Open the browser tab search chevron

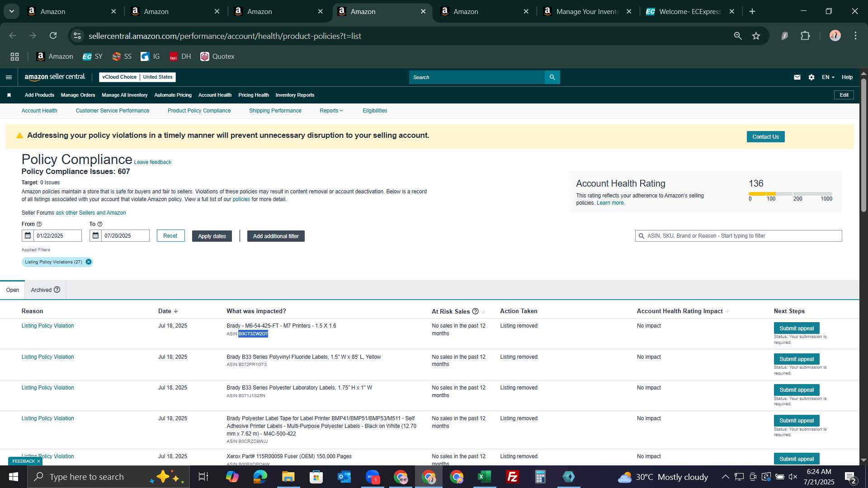[x=12, y=11]
